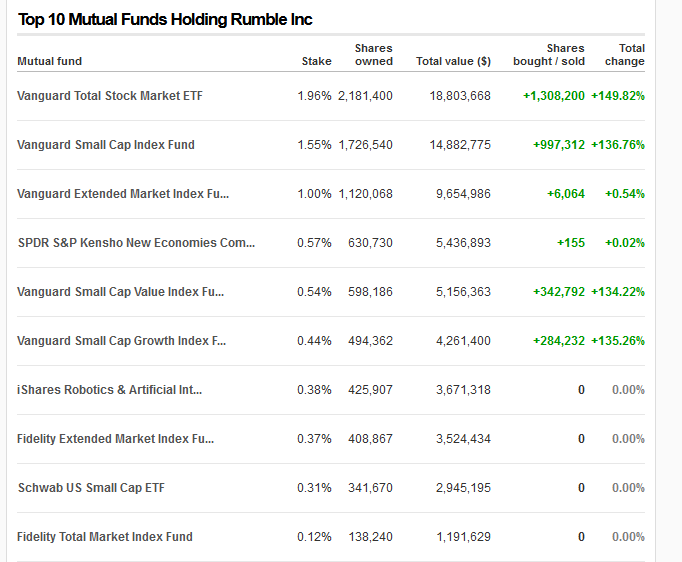Click the Total value ($) column header
682x562 pixels.
coord(453,61)
